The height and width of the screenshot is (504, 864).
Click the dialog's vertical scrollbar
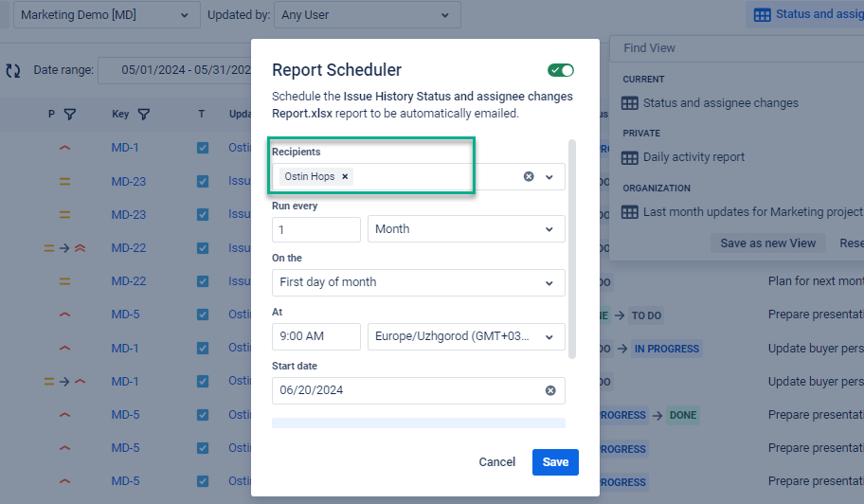coord(571,248)
